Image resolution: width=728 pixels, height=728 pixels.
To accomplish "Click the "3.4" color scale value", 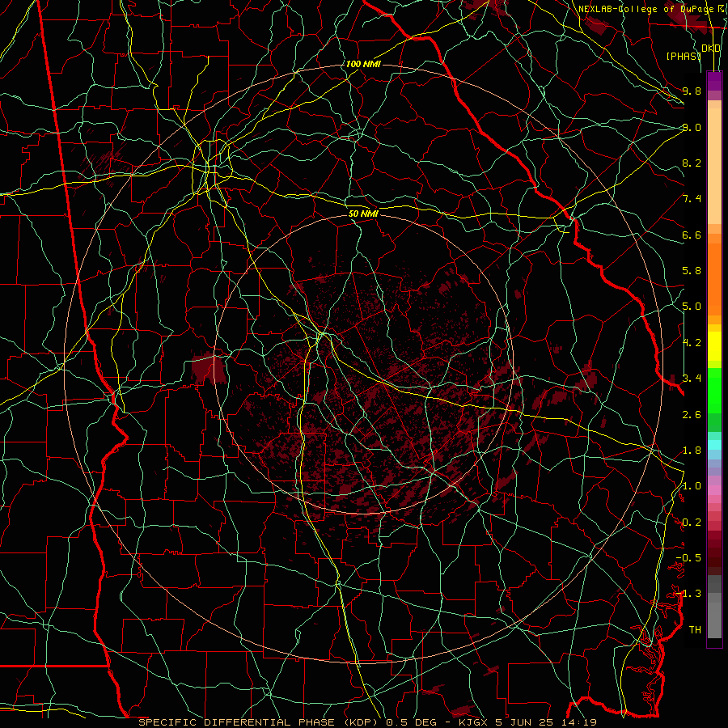I will pos(692,379).
